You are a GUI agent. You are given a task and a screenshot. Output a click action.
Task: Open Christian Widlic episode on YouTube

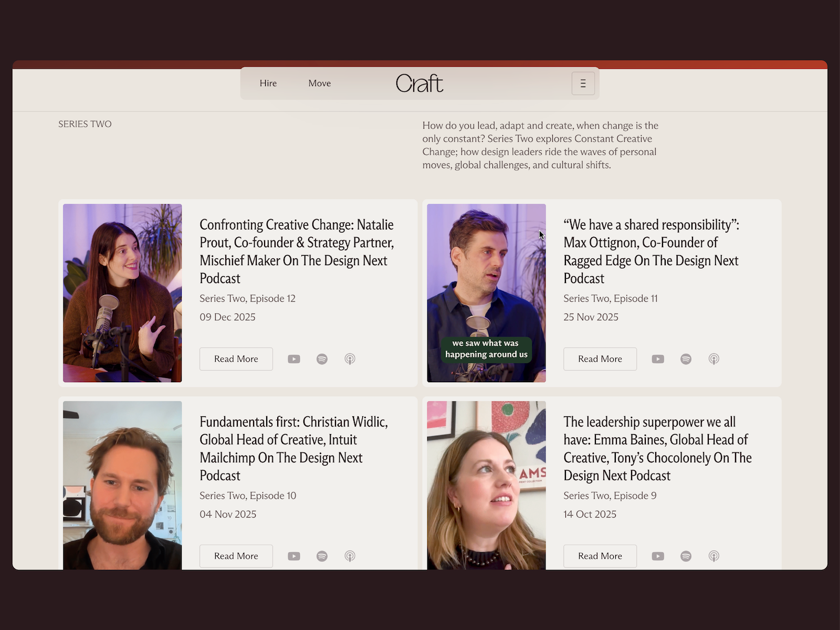click(294, 555)
